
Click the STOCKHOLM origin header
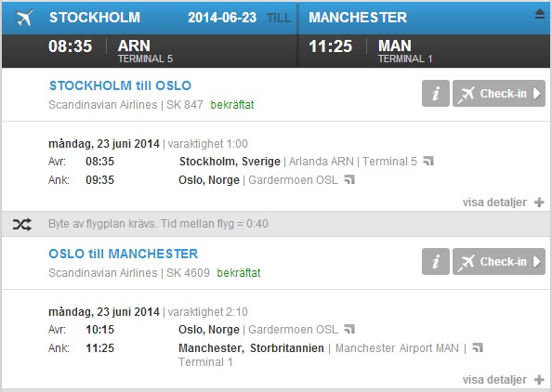[95, 18]
